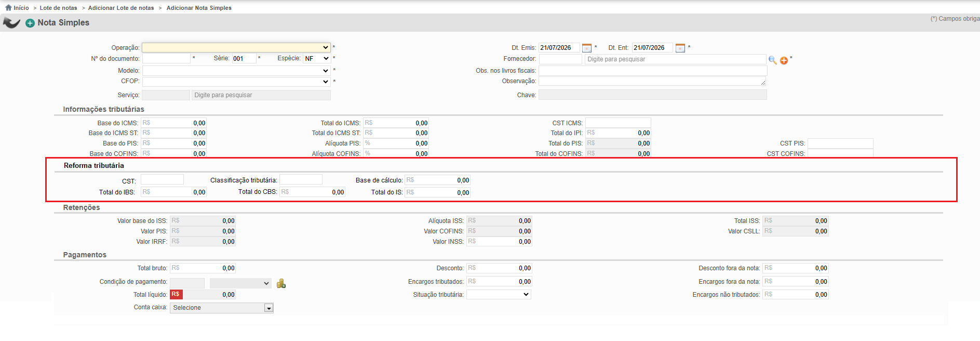Click the Dt. Ent date field
The height and width of the screenshot is (341, 980).
tap(652, 48)
